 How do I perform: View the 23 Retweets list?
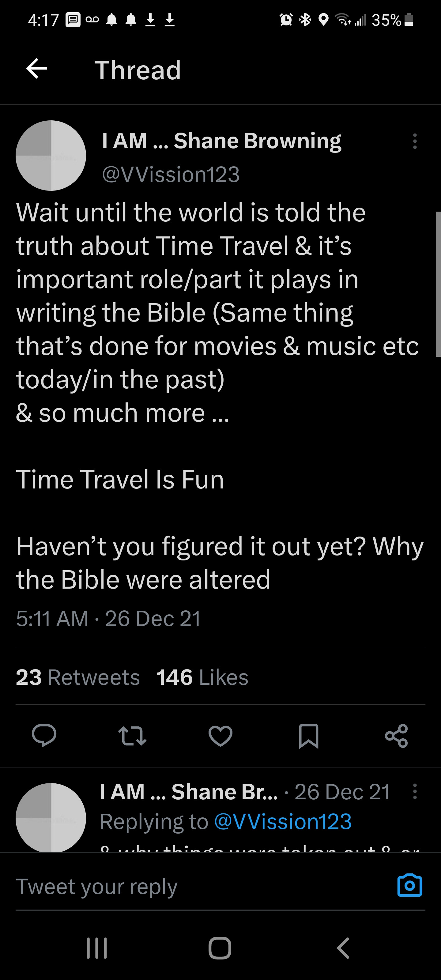pos(77,677)
